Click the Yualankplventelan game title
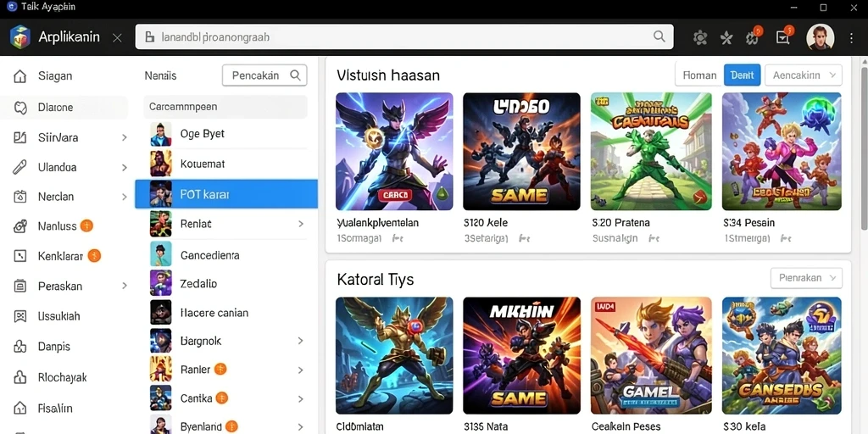Viewport: 868px width, 434px height. click(x=377, y=223)
